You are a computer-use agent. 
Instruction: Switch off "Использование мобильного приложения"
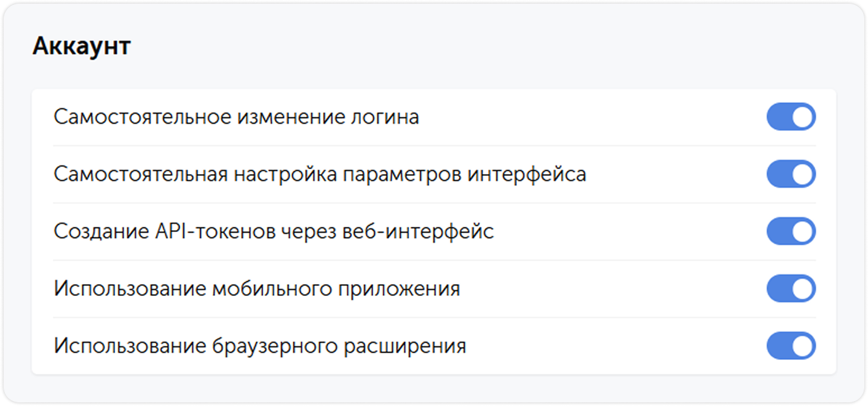tap(791, 289)
